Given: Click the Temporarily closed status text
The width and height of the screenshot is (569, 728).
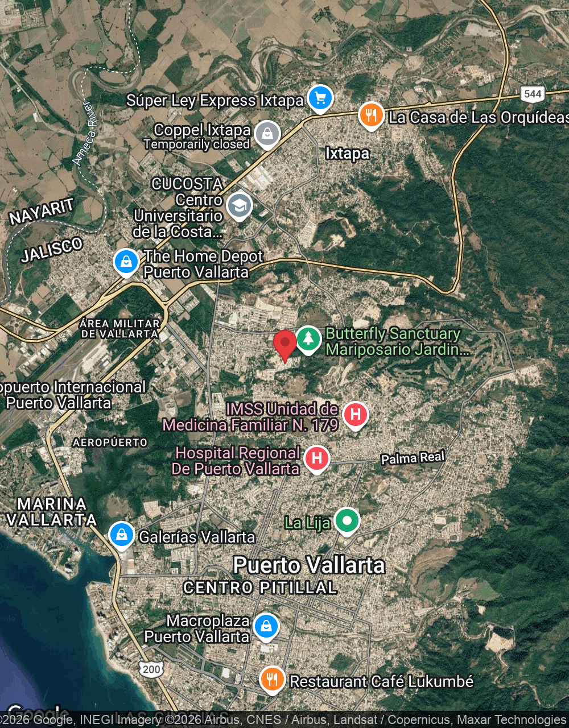Looking at the screenshot, I should tap(197, 144).
